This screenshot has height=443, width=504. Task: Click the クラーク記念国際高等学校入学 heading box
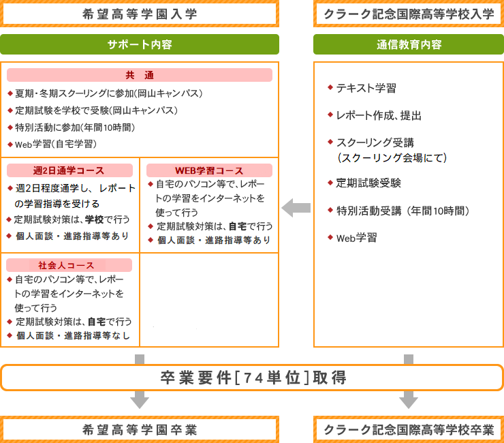click(409, 14)
